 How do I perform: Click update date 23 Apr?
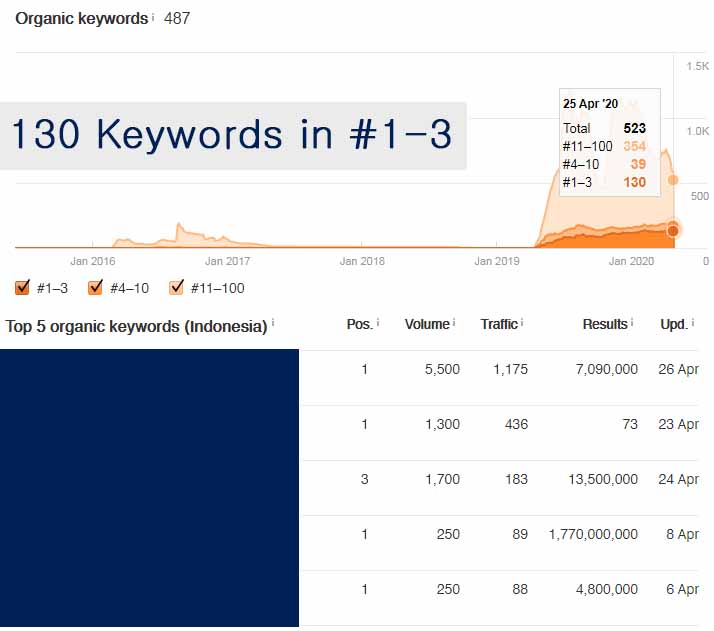(678, 424)
